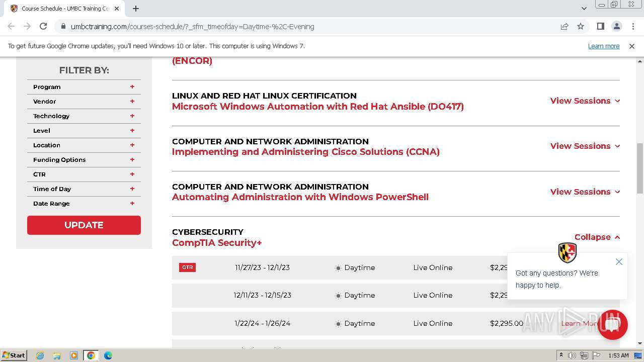Click the address bar URL
Image resolution: width=644 pixels, height=362 pixels.
192,26
